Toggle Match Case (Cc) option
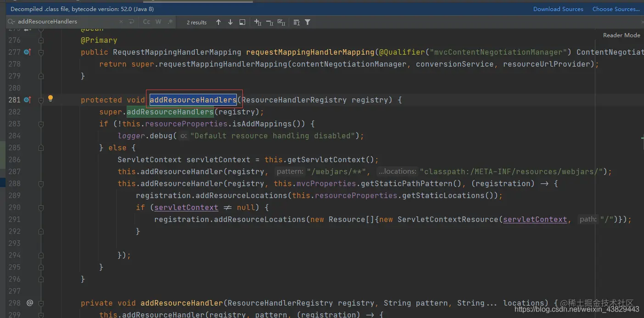Viewport: 644px width, 318px height. 146,22
